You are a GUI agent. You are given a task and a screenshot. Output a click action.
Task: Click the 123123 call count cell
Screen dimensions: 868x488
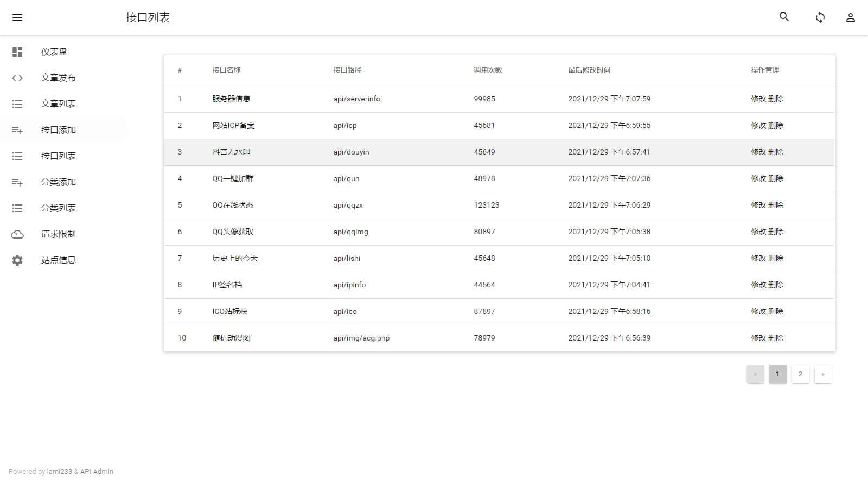click(487, 205)
